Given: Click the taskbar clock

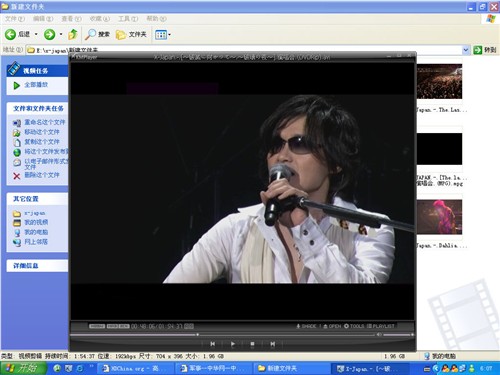Looking at the screenshot, I should [486, 368].
